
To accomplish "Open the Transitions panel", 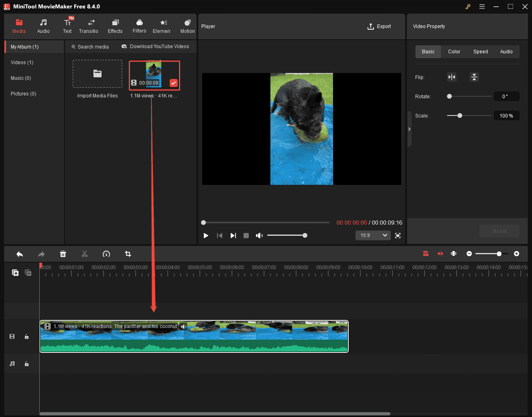I will coord(89,25).
